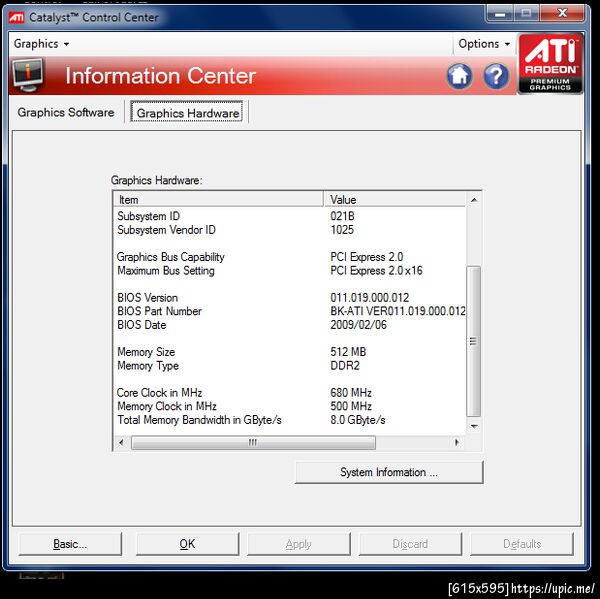The image size is (600, 599).
Task: Select the Graphics Hardware tab
Action: [x=187, y=113]
